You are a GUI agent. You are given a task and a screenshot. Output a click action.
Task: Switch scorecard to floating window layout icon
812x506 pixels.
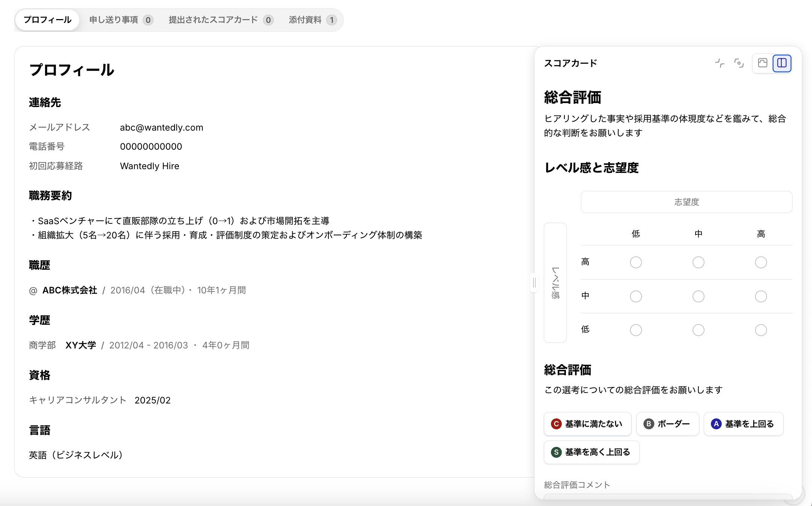[763, 63]
